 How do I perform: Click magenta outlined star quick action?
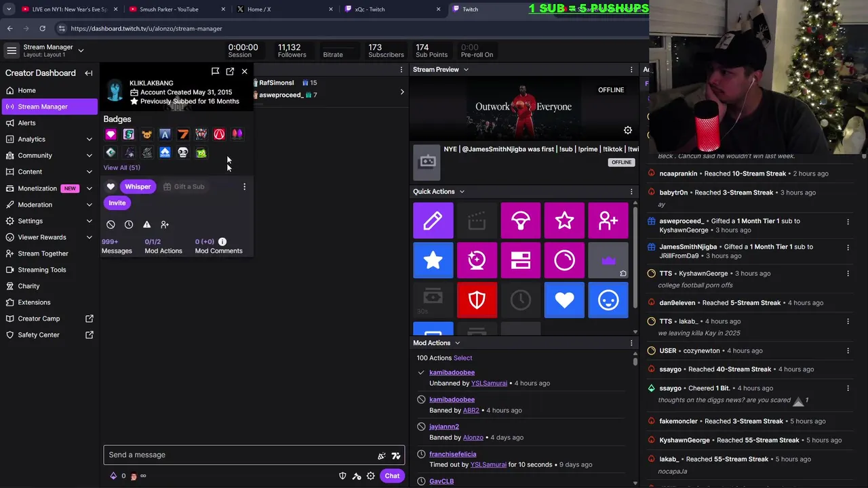pyautogui.click(x=564, y=220)
